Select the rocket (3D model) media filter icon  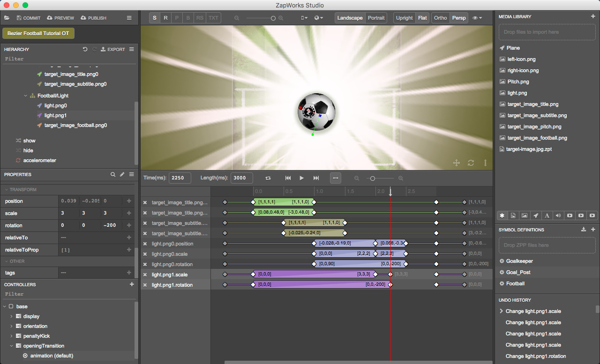coord(536,215)
